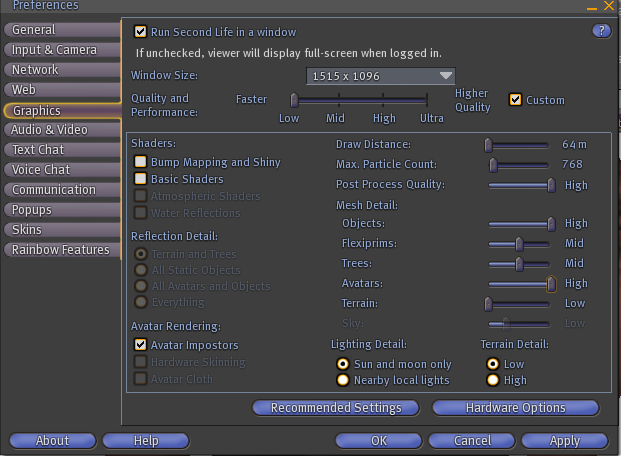Toggle Avatar Impostors checkbox
The width and height of the screenshot is (621, 456).
141,345
